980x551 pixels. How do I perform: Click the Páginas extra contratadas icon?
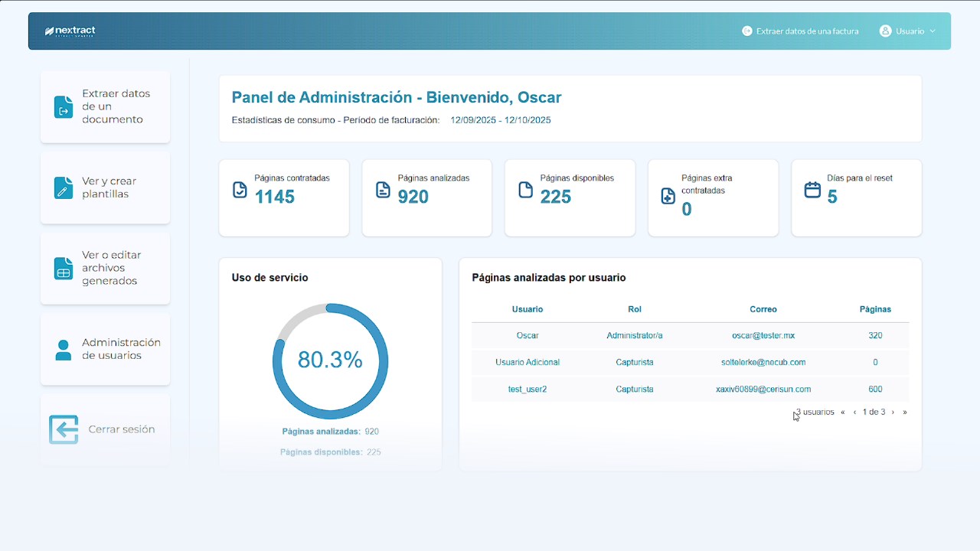pos(668,197)
